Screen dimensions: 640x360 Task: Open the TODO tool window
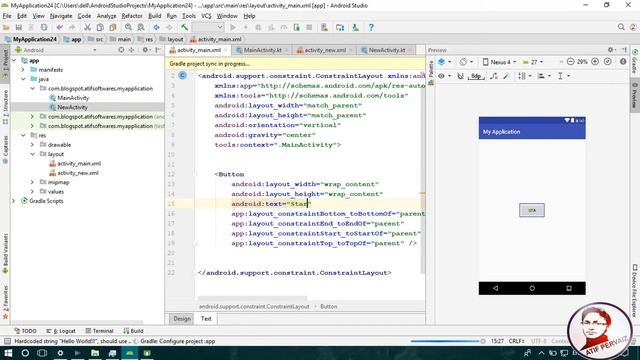(x=25, y=331)
